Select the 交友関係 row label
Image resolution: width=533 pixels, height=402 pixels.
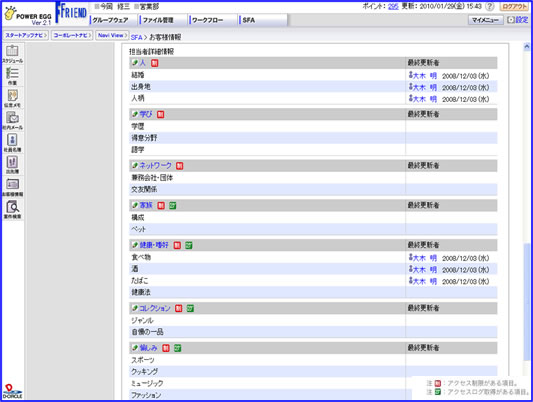pyautogui.click(x=144, y=189)
